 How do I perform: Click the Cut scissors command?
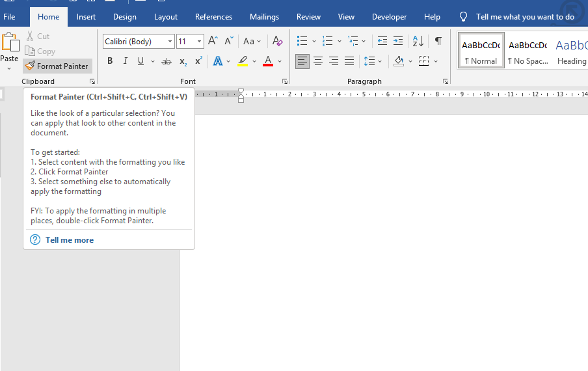[38, 36]
